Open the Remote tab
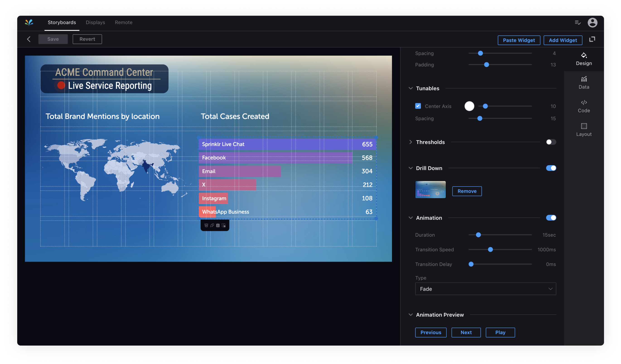The image size is (621, 364). 123,22
